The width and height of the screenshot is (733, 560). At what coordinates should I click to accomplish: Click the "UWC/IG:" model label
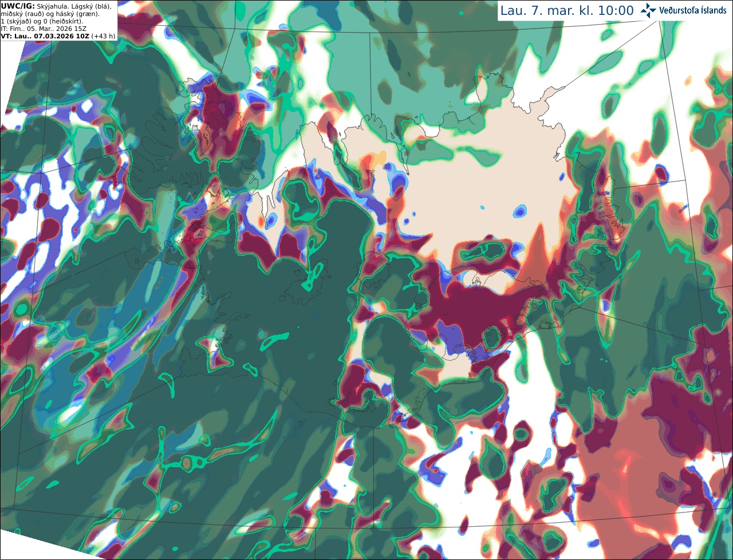click(x=18, y=6)
